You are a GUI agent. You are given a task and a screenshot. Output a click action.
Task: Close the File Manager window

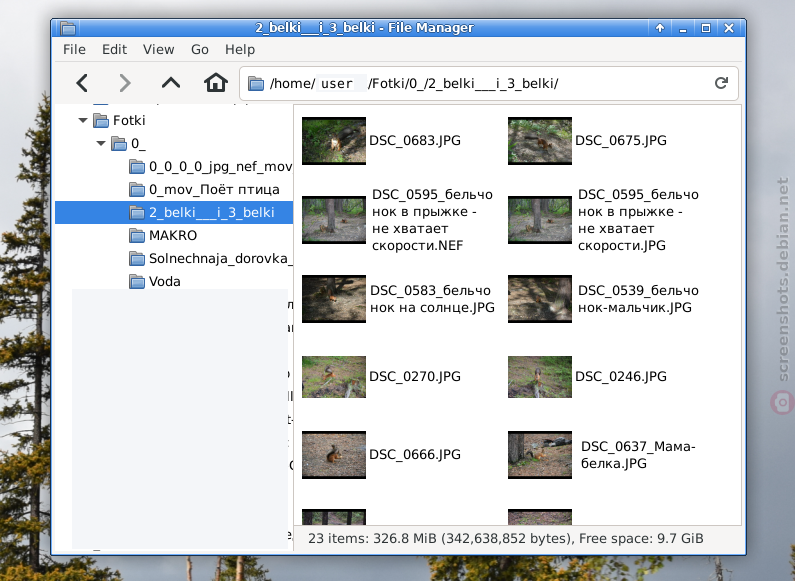coord(729,28)
